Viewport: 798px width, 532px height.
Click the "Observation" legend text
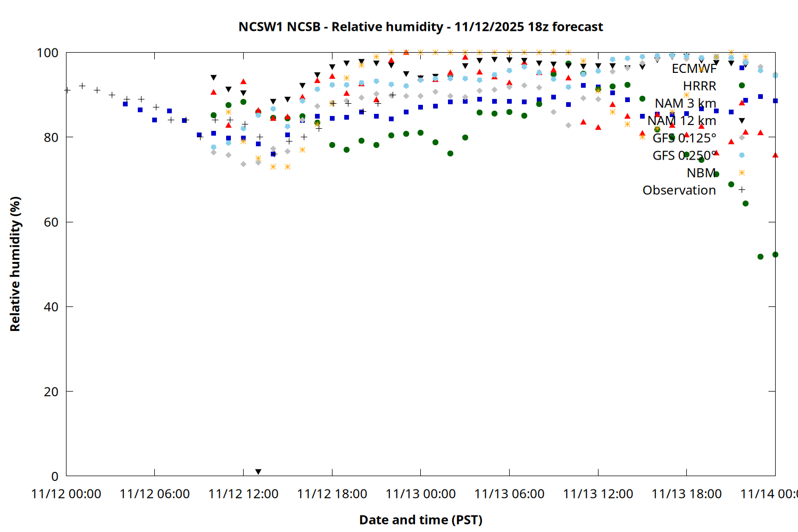679,190
